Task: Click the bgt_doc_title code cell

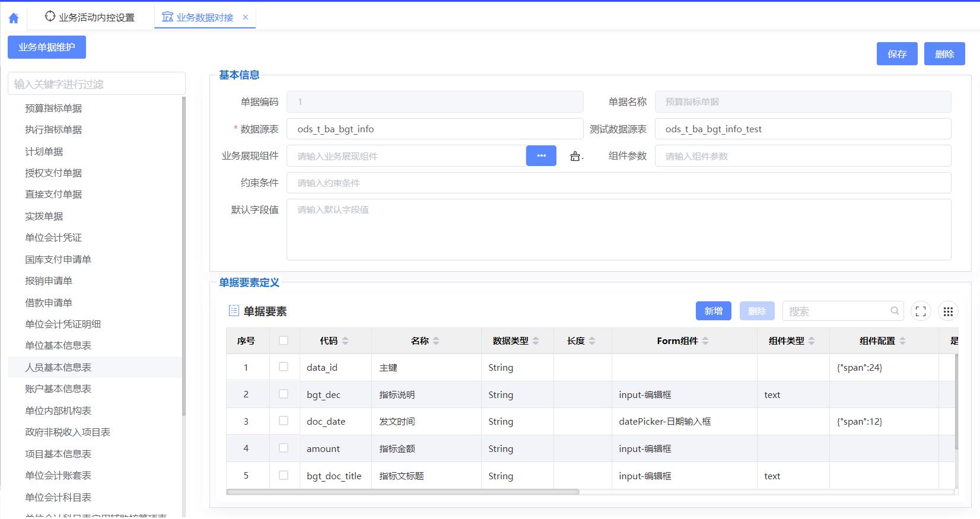Action: pyautogui.click(x=335, y=476)
